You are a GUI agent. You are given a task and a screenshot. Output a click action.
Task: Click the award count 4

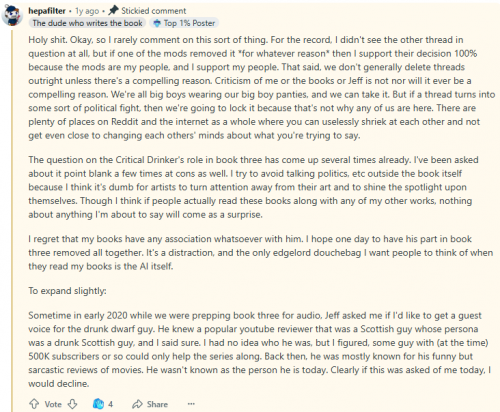pyautogui.click(x=110, y=404)
